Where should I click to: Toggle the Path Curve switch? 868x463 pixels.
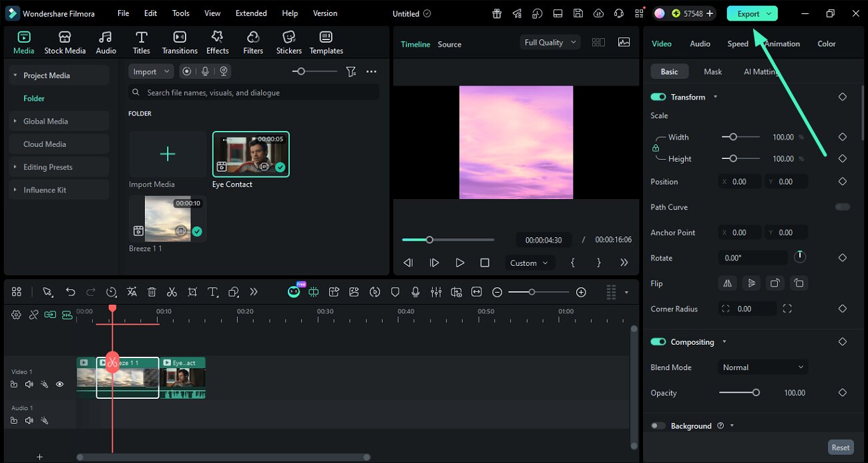pyautogui.click(x=843, y=207)
